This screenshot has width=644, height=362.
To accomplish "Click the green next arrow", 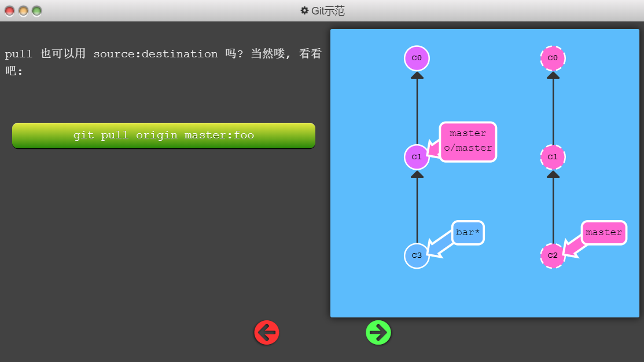I will 378,333.
